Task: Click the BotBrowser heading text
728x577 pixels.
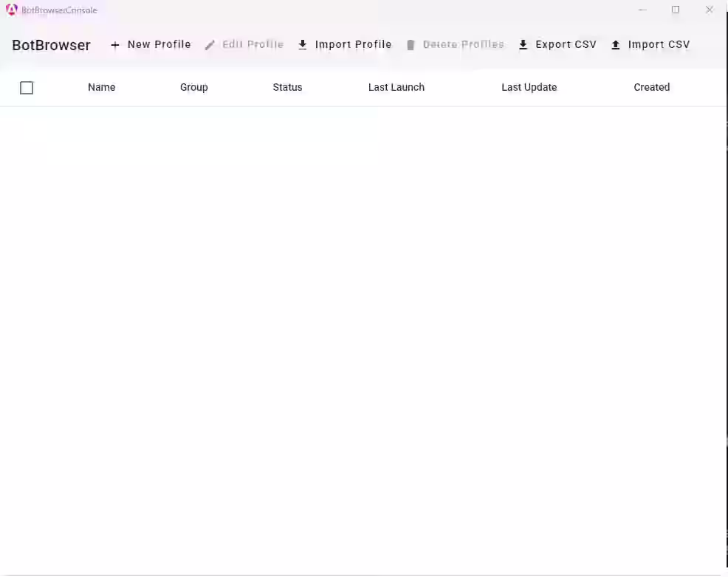Action: pyautogui.click(x=51, y=45)
